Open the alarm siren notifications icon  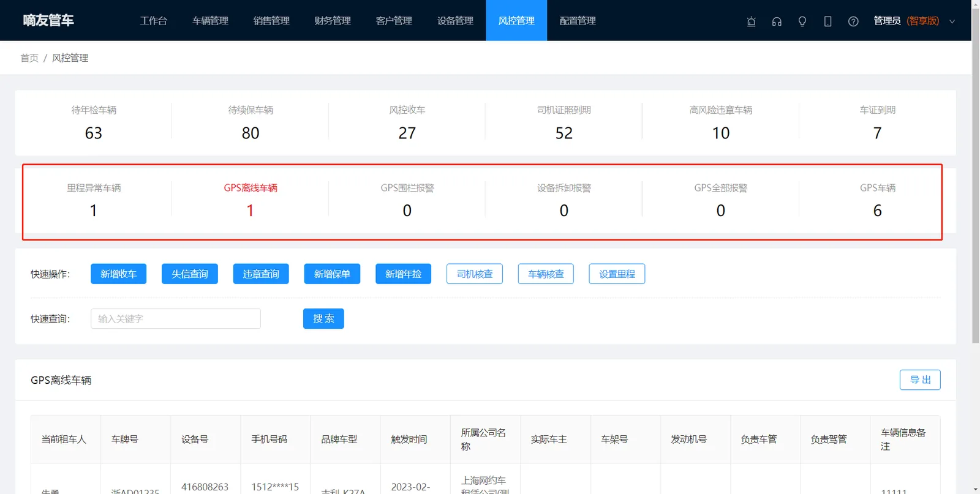tap(751, 21)
